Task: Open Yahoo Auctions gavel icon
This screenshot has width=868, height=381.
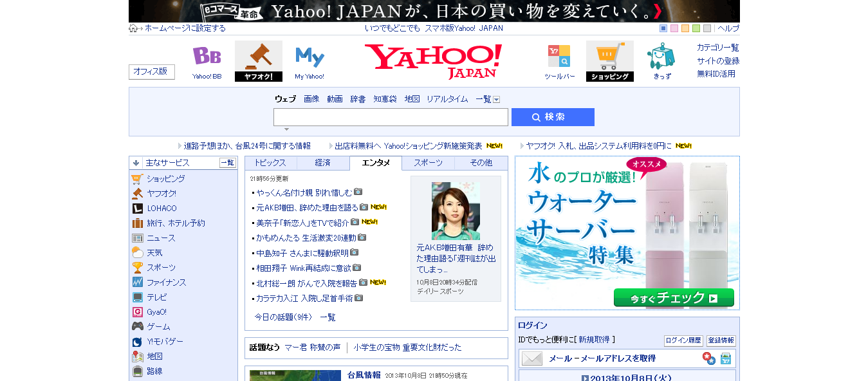Action: pyautogui.click(x=259, y=61)
